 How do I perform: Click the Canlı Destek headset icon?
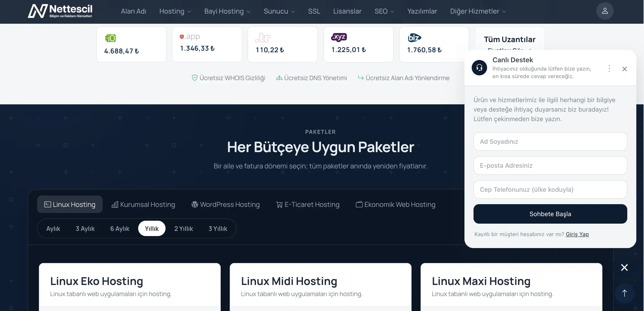[x=479, y=67]
